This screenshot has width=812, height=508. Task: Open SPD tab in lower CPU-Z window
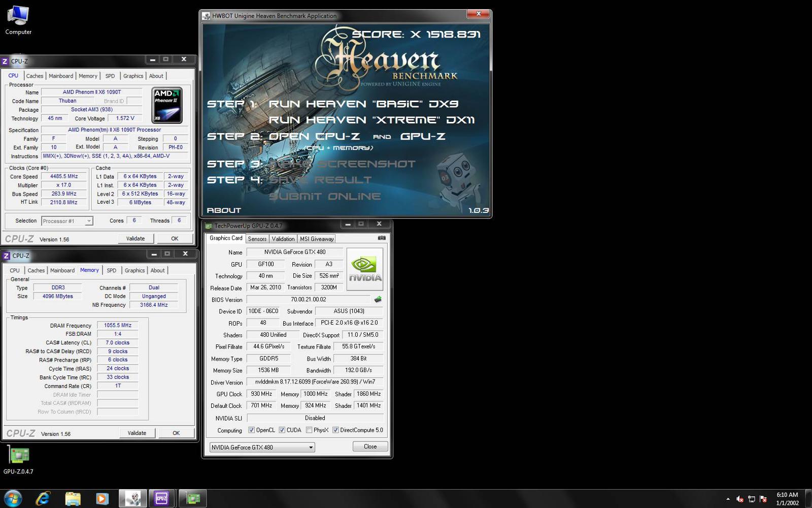(x=112, y=270)
